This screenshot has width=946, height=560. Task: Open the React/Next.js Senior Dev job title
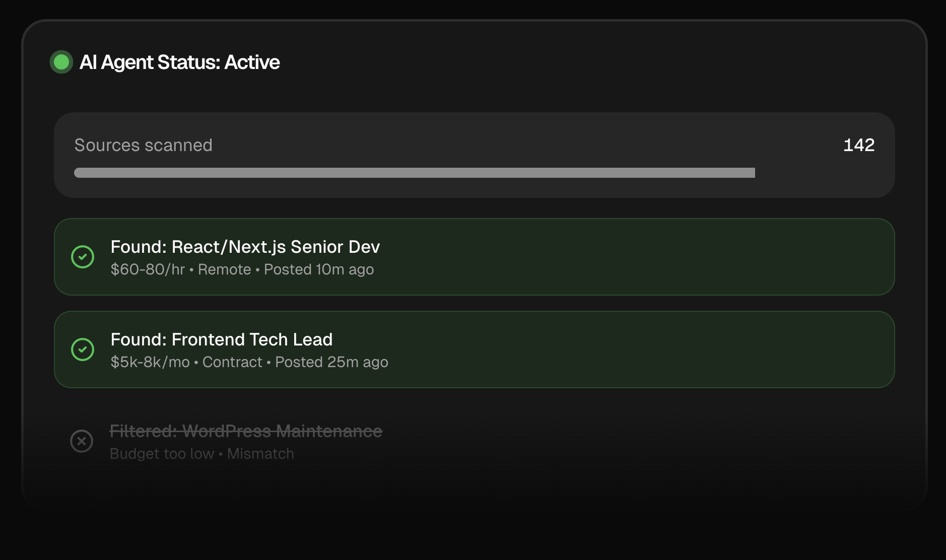(x=245, y=247)
